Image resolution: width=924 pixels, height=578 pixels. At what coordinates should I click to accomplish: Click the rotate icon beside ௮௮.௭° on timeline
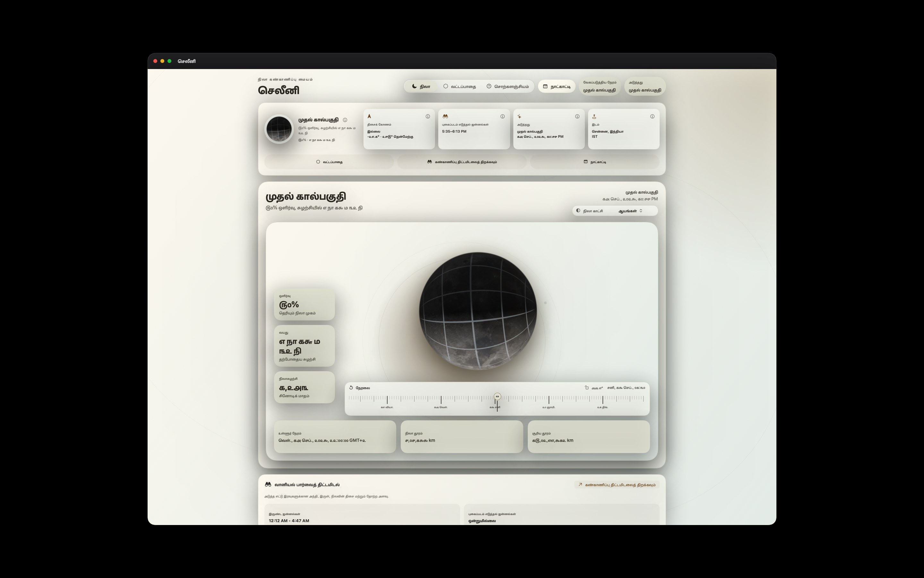[x=587, y=388]
